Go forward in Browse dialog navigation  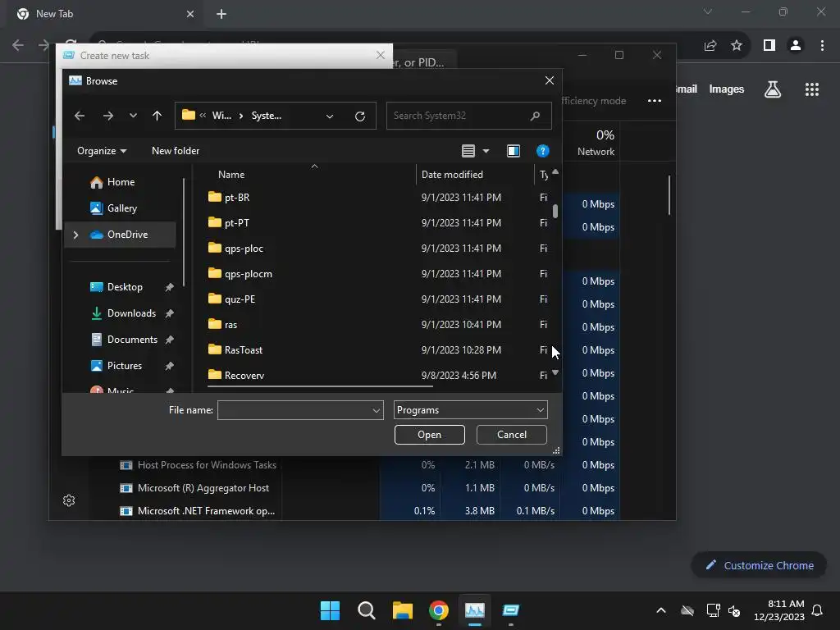coord(107,116)
